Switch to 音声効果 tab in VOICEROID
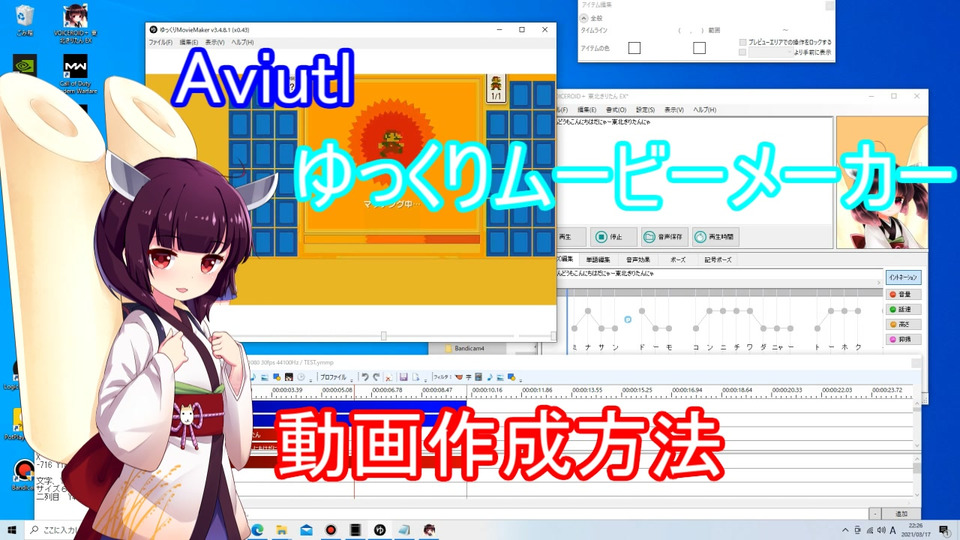The height and width of the screenshot is (540, 960). coord(638,260)
